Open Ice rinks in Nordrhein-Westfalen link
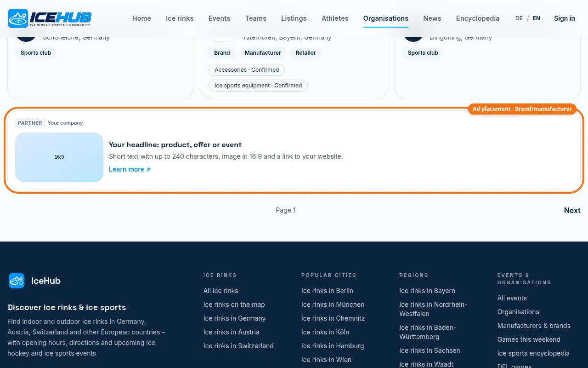This screenshot has height=368, width=588. pyautogui.click(x=433, y=309)
